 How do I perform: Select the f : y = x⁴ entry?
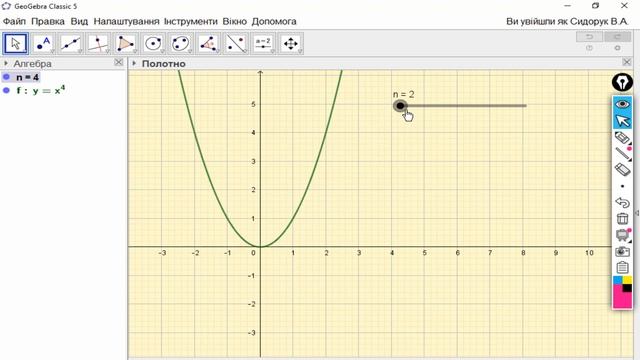(40, 90)
